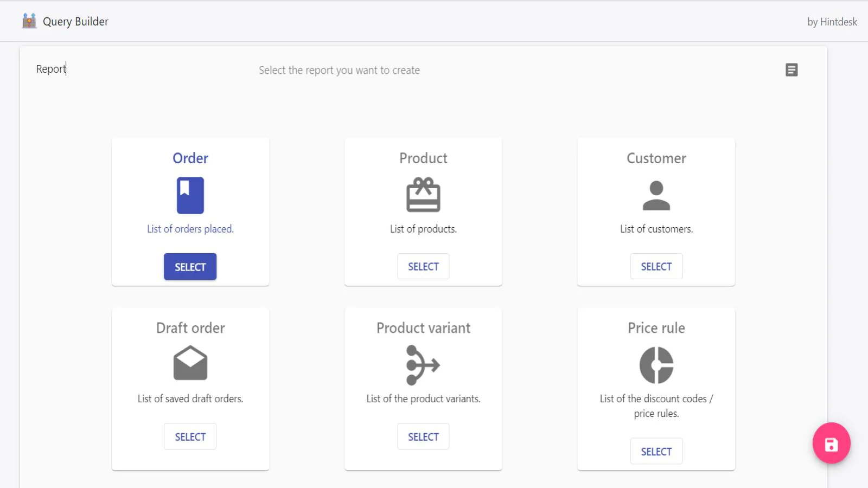Select the Order report type
The width and height of the screenshot is (868, 488).
[x=190, y=266]
